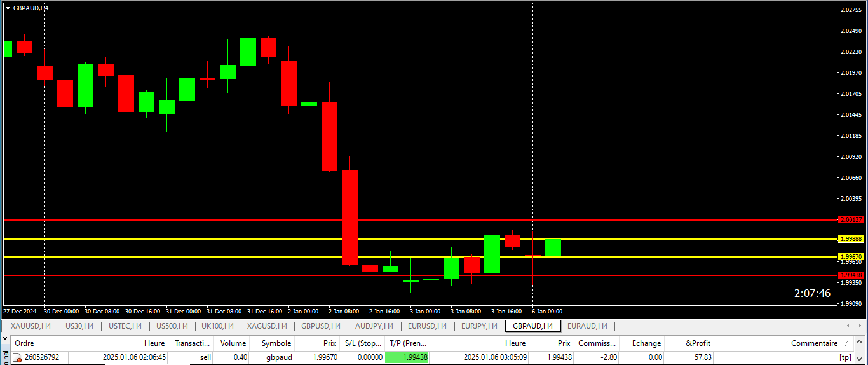This screenshot has width=868, height=365.
Task: Click the gbpaud symbol cell
Action: tap(279, 357)
